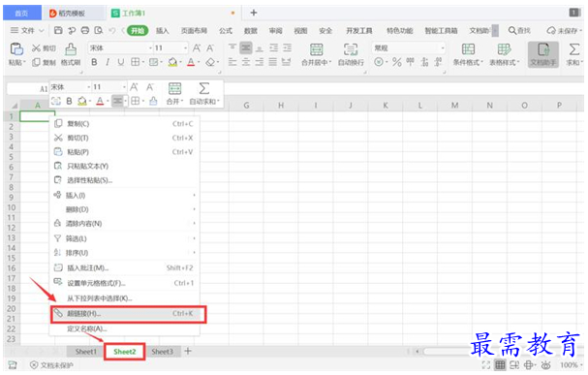Screen dimensions: 588x375
Task: Open the 开发工具 (Developer Tools) tab
Action: [359, 31]
